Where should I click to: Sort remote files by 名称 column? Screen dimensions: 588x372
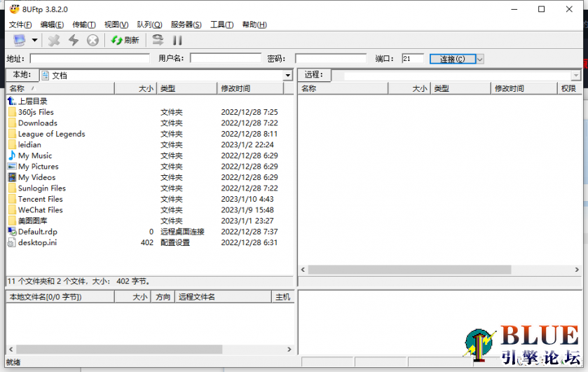(x=343, y=88)
